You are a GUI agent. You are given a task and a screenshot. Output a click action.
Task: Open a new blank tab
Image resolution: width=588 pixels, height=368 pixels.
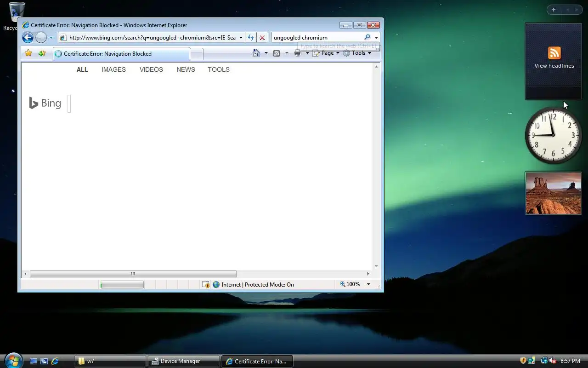[197, 54]
